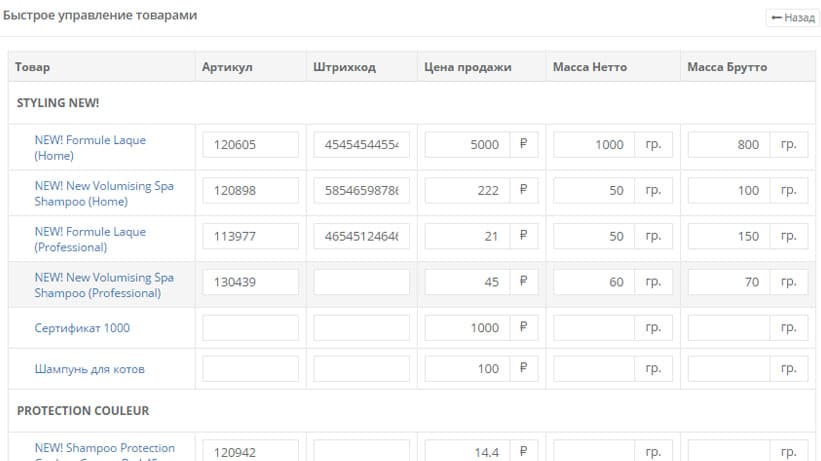Edit sale price field for Шампунь для котов
821x461 pixels.
point(467,368)
